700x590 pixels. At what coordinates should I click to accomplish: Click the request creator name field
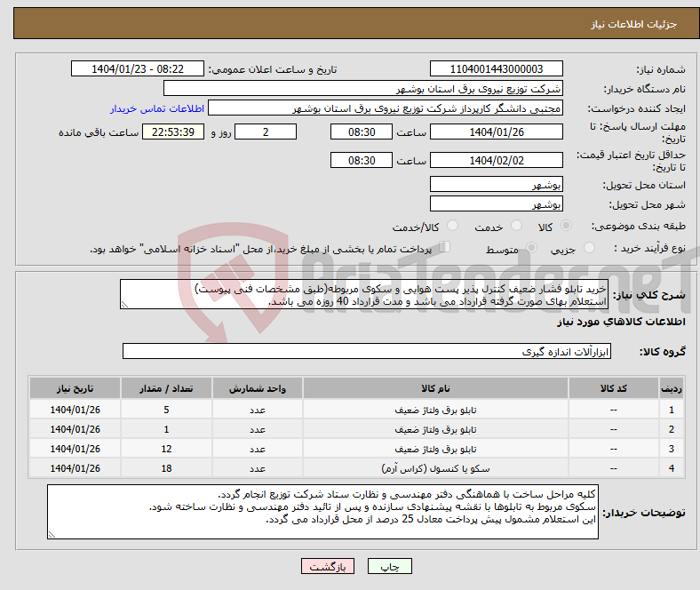coord(386,108)
